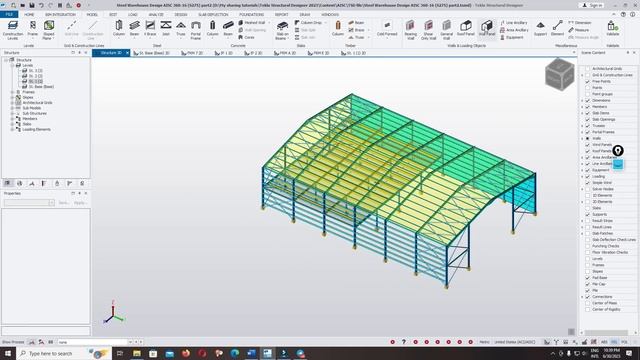The width and height of the screenshot is (640, 360).
Task: Select the General Wall tool
Action: (x=446, y=30)
